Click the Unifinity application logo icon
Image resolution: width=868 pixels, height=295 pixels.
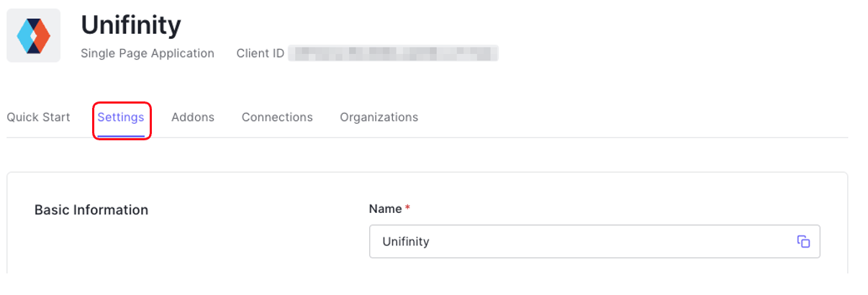[34, 35]
